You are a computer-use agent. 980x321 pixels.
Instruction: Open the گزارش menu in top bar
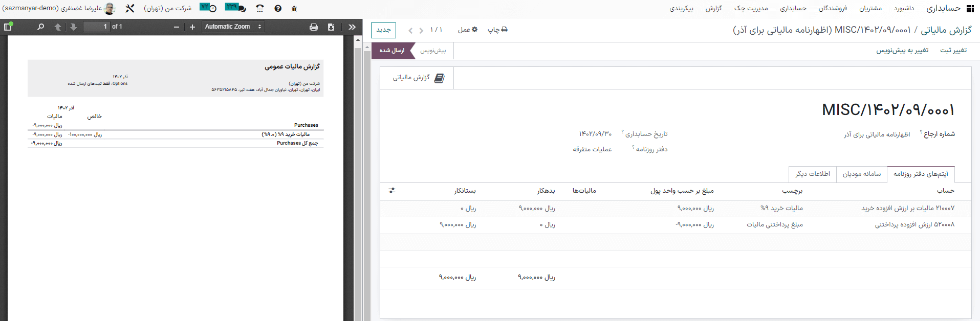pyautogui.click(x=713, y=8)
